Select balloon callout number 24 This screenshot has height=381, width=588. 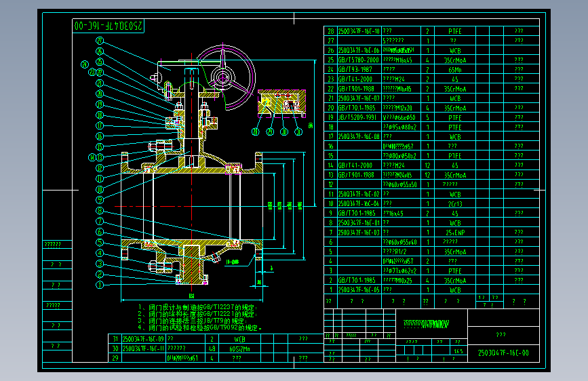[85, 64]
